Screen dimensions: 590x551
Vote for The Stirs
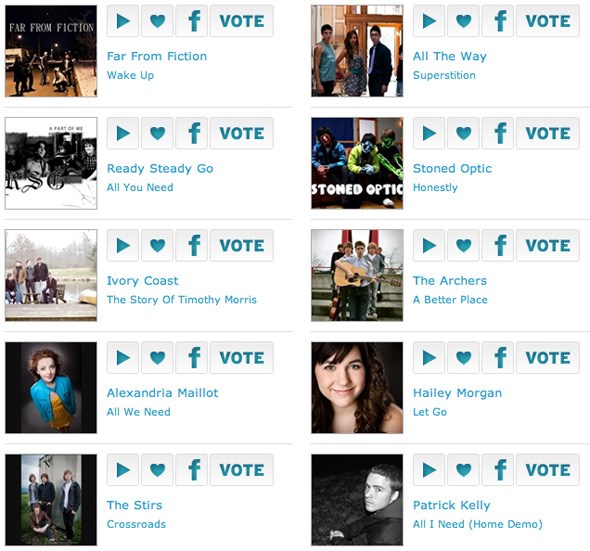tap(242, 470)
